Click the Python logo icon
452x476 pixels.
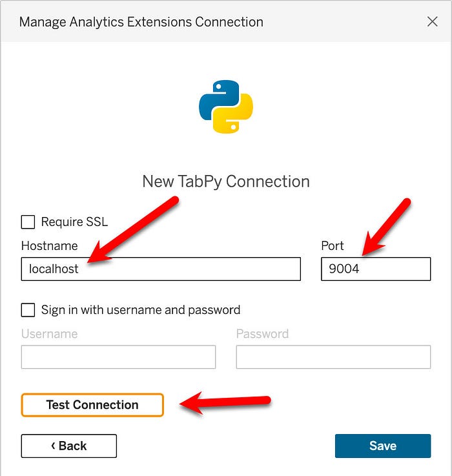pos(226,107)
